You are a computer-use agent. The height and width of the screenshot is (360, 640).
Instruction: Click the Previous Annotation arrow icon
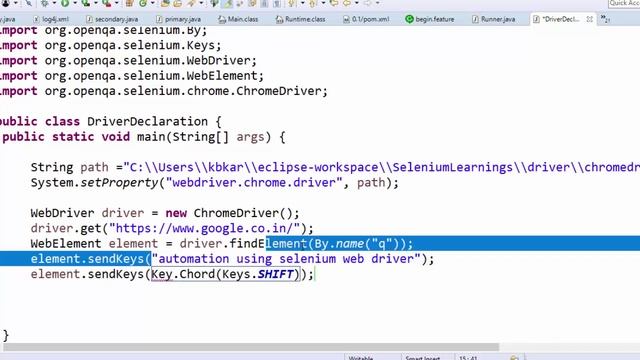(x=312, y=3)
